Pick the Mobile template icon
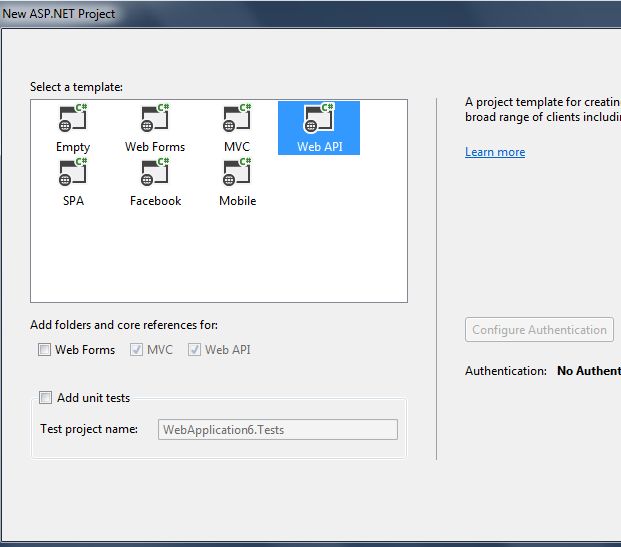621x547 pixels. pos(237,172)
